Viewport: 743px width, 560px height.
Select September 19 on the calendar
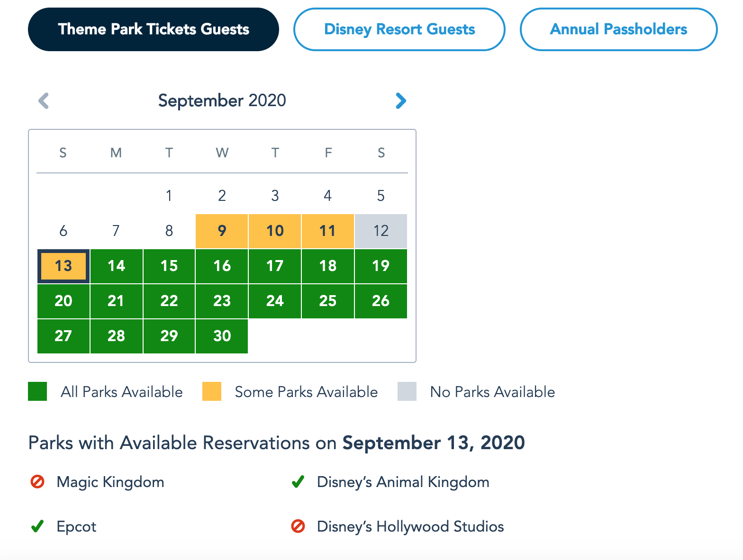[x=381, y=266]
